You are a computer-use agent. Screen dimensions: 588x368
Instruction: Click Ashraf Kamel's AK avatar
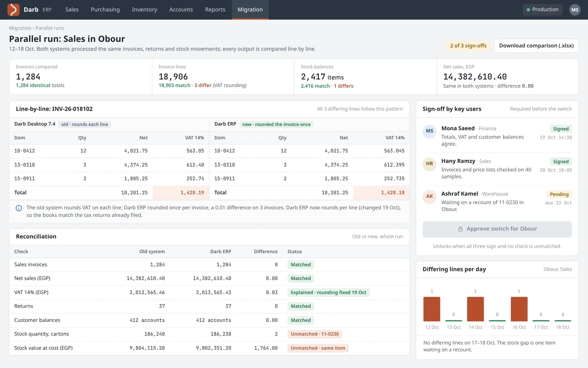430,197
